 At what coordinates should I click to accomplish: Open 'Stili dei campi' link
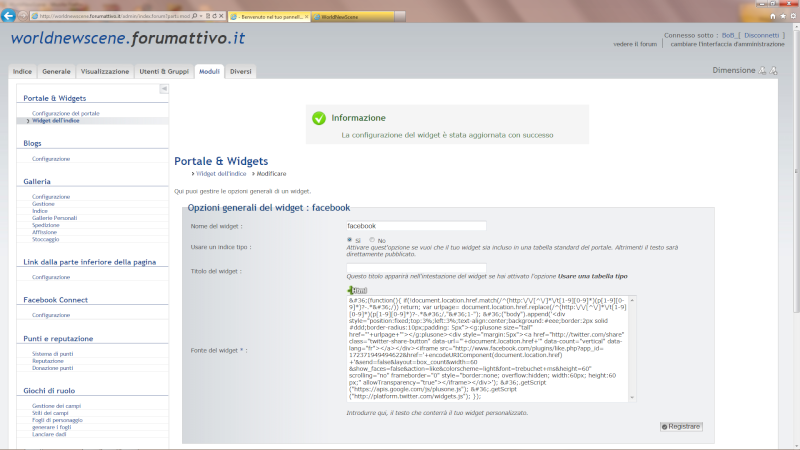(50, 413)
